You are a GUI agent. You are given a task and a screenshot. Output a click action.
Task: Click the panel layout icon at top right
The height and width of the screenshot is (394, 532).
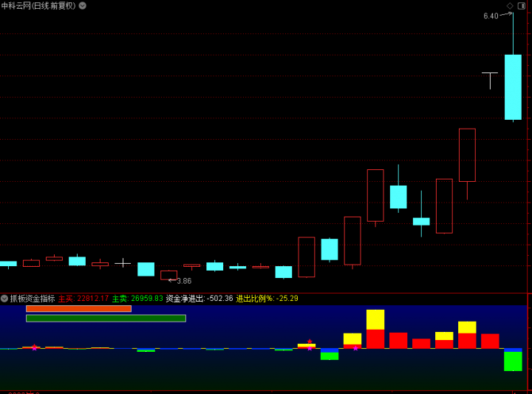pos(522,6)
